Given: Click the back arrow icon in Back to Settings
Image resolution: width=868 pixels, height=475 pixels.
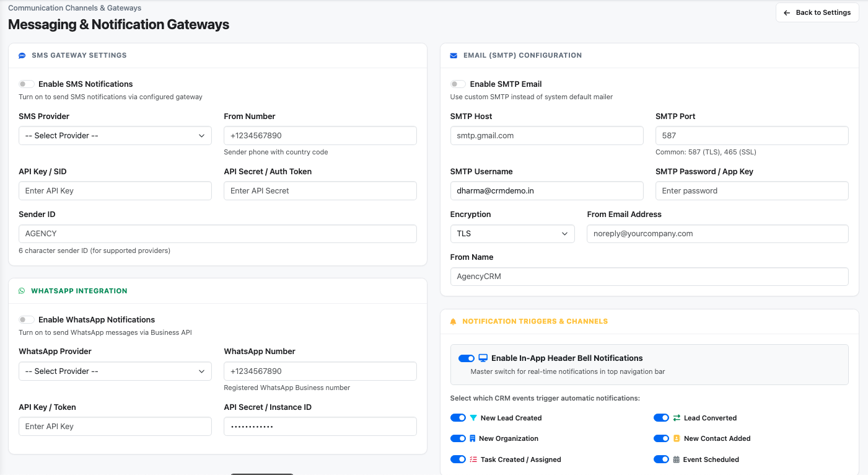Looking at the screenshot, I should coord(787,12).
